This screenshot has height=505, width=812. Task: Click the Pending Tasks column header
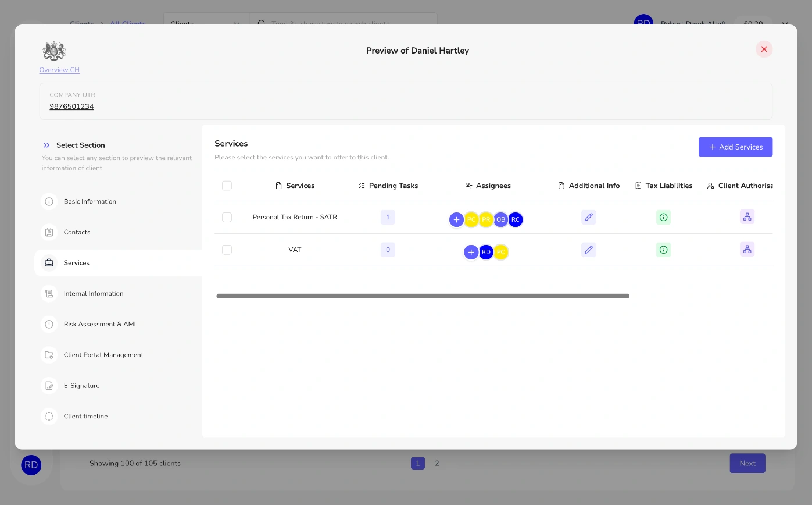[x=388, y=186]
